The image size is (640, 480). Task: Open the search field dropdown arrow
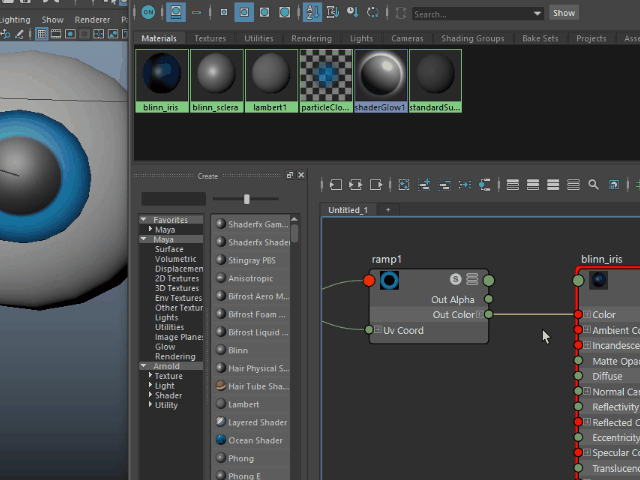pos(537,14)
